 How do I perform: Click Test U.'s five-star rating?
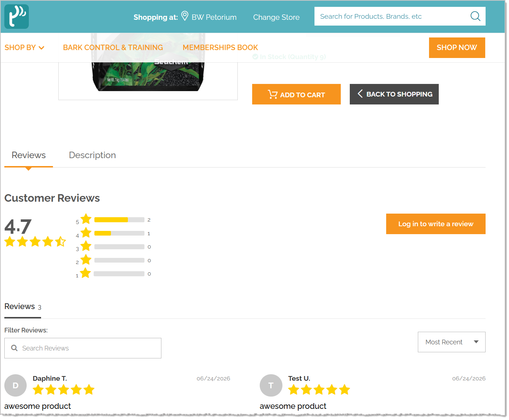(319, 389)
